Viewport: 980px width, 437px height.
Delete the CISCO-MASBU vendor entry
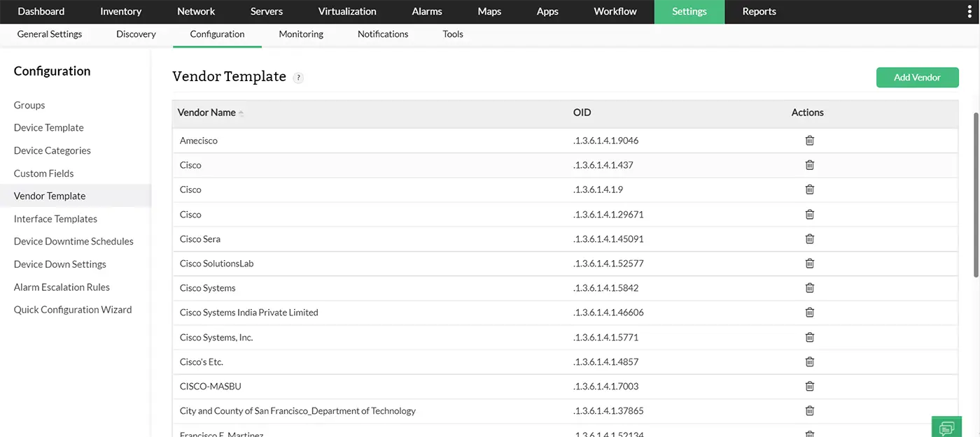[x=809, y=385]
